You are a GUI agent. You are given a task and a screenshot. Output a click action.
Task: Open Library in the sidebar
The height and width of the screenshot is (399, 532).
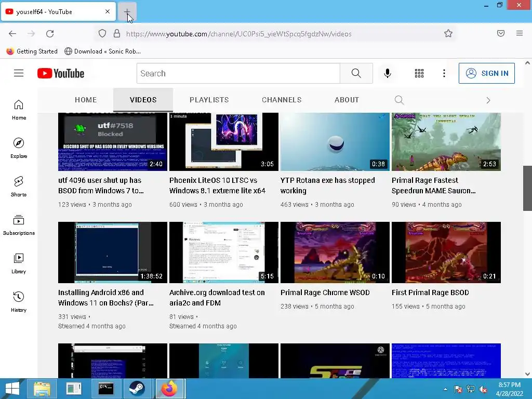(x=19, y=263)
